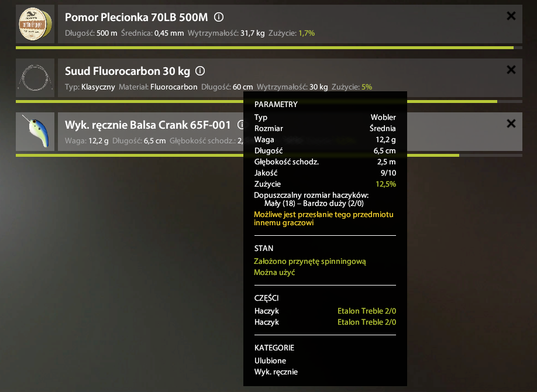Image resolution: width=537 pixels, height=392 pixels.
Task: Click the Balsa Crank wear progress bar
Action: (x=269, y=155)
